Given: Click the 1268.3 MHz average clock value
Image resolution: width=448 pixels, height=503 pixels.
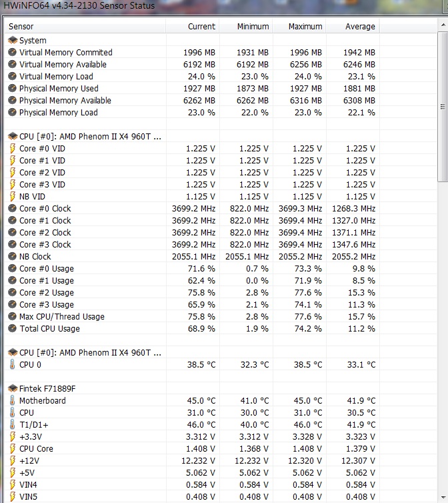Looking at the screenshot, I should point(354,209).
